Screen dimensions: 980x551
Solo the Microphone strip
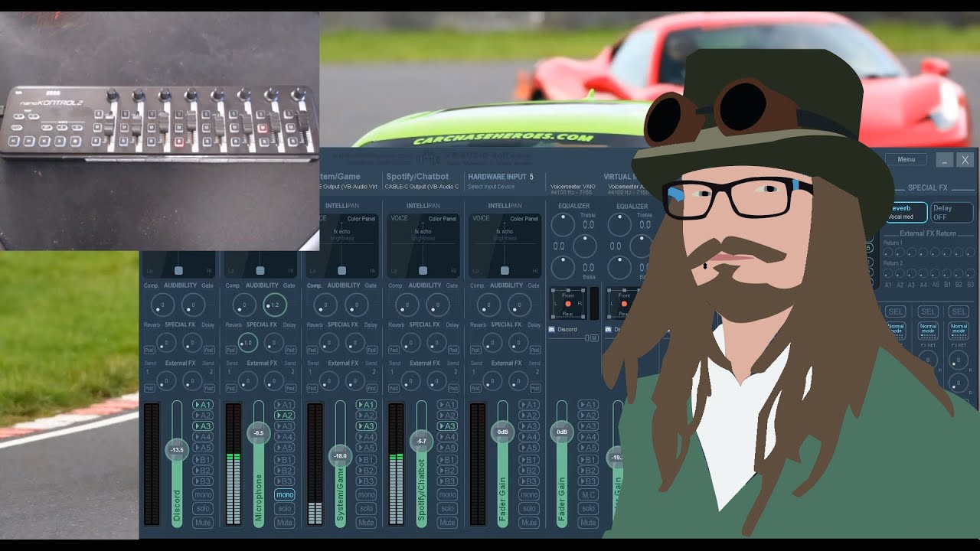tap(285, 508)
